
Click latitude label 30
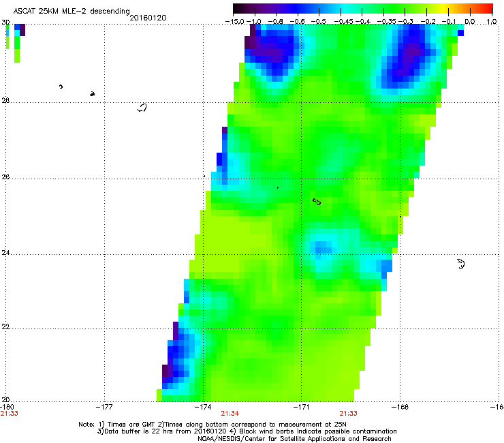coord(5,22)
